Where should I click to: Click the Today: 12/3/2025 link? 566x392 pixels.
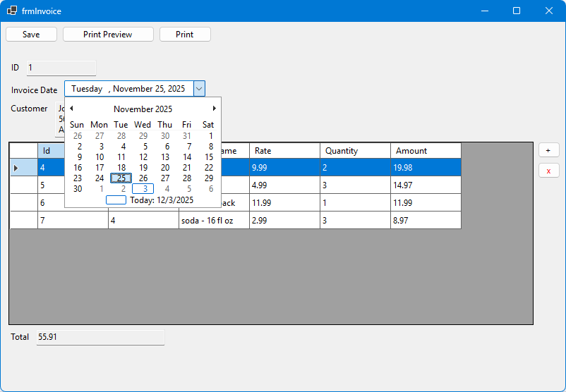(161, 200)
